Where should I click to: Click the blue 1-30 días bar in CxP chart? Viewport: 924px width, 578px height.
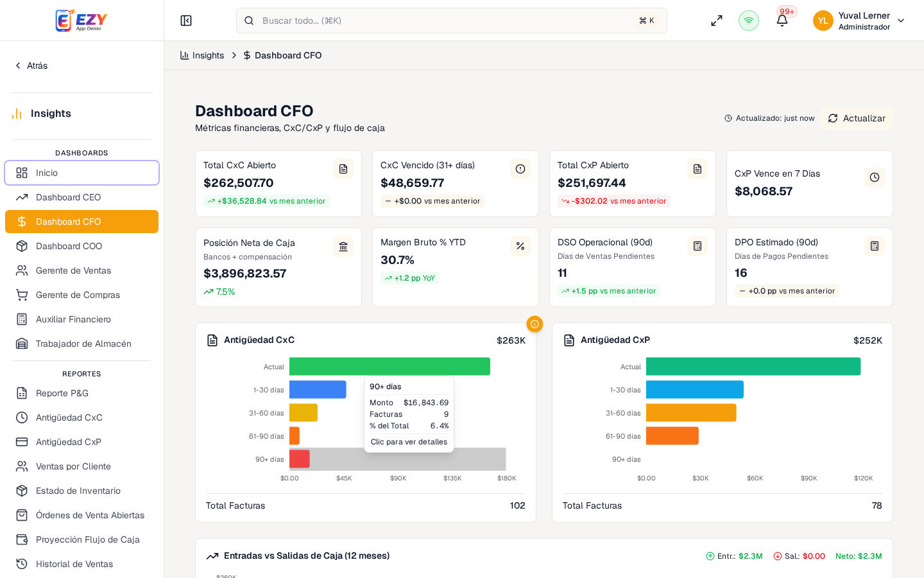695,390
